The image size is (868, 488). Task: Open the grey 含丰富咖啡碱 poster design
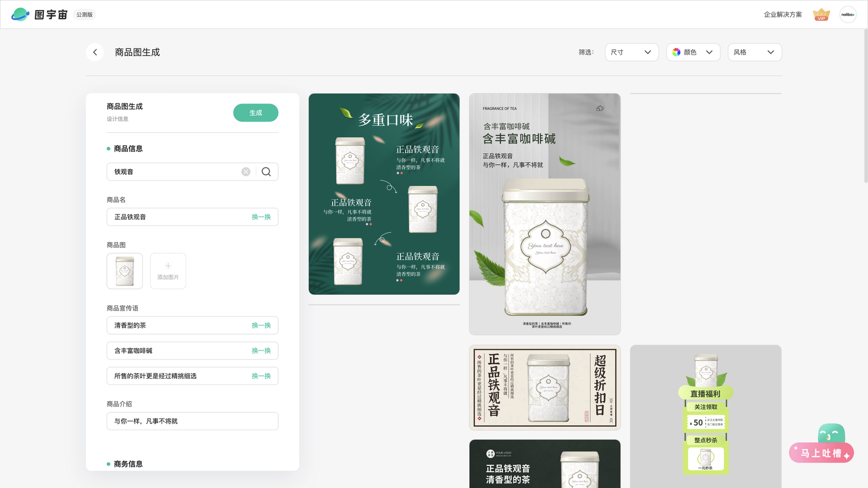545,214
